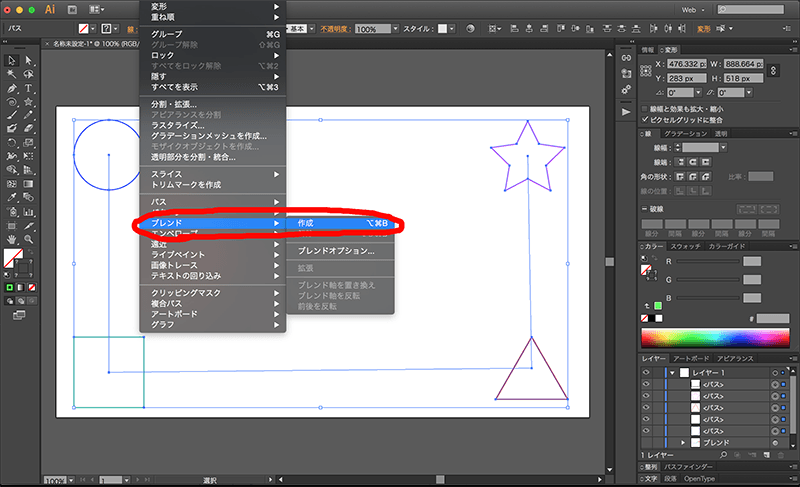800x487 pixels.
Task: Select the Pen tool
Action: pyautogui.click(x=12, y=88)
